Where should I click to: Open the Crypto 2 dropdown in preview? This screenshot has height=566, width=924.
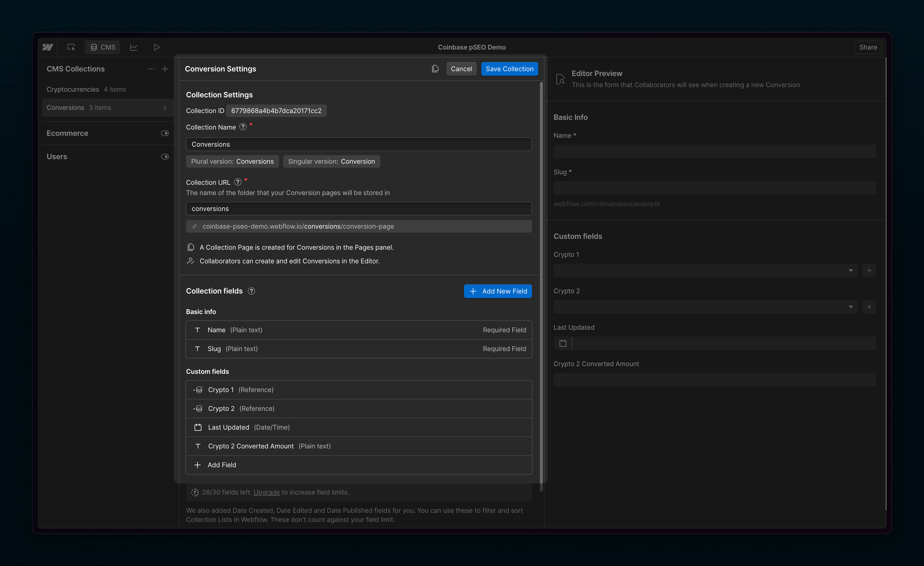[x=705, y=307]
